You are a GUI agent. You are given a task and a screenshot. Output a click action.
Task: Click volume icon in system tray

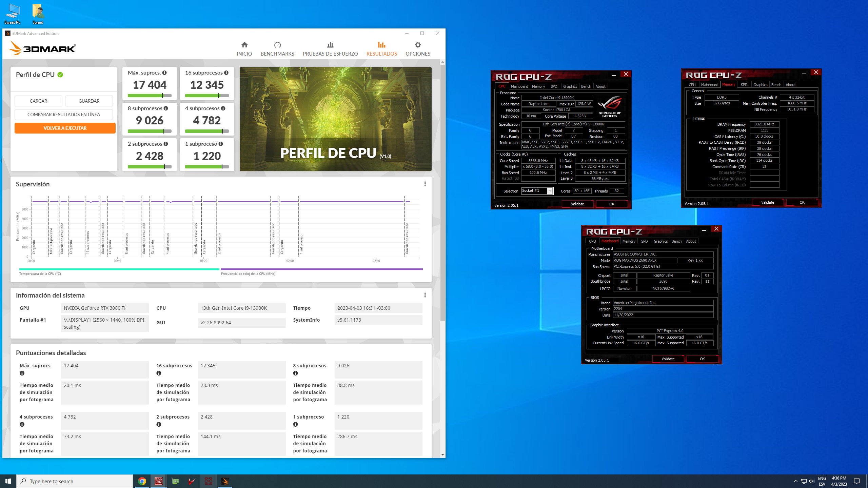(x=812, y=481)
